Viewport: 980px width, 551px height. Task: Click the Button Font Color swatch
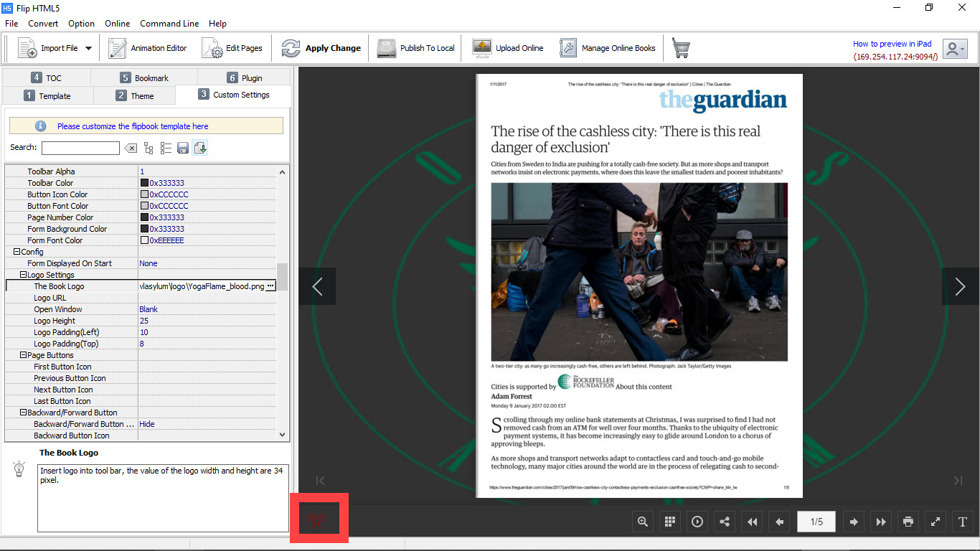coord(144,206)
